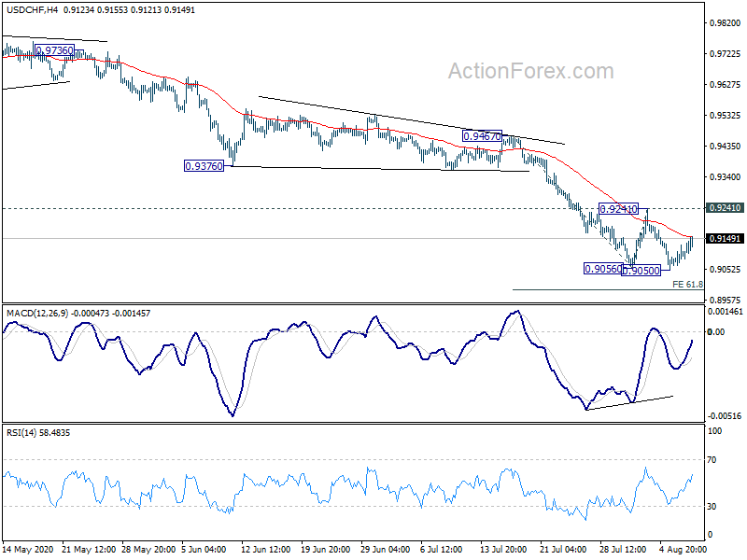
Task: Click the 14 May 2020 date label
Action: pyautogui.click(x=28, y=550)
